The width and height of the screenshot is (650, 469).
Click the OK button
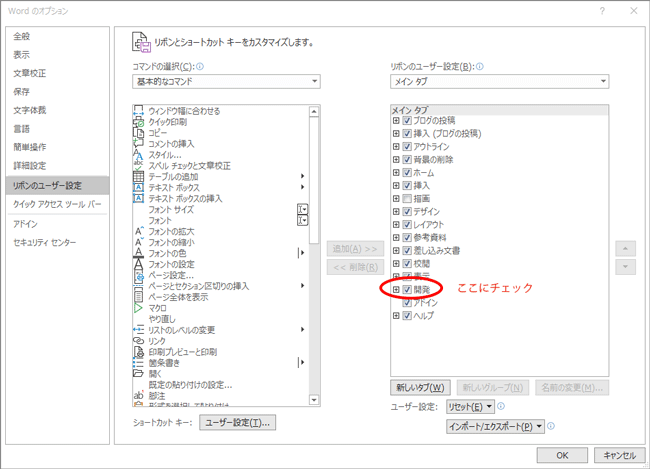(562, 455)
